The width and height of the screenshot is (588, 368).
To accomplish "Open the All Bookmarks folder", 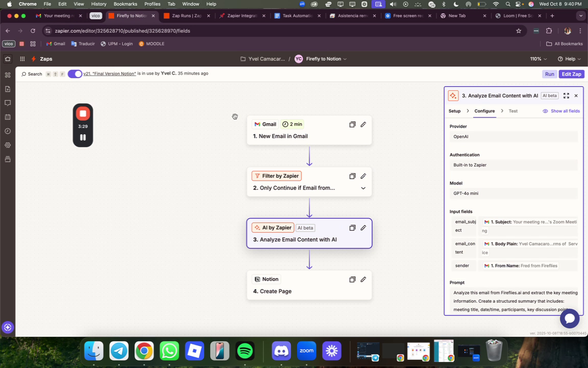I will pyautogui.click(x=565, y=44).
